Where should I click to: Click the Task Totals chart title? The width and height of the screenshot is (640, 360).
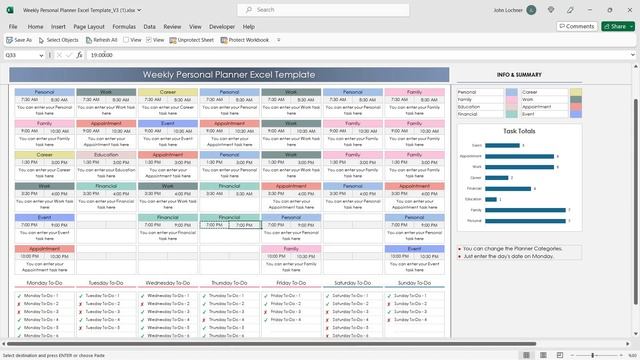[519, 131]
